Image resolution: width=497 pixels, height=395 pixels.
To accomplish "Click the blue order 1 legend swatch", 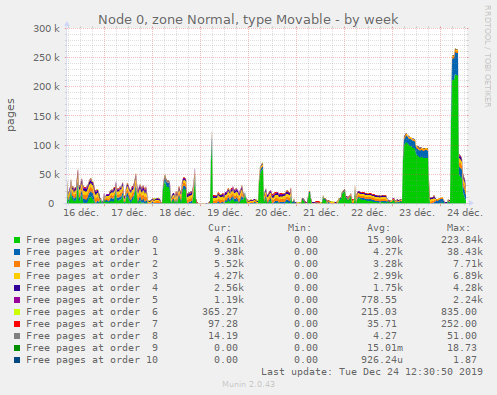I will (17, 252).
